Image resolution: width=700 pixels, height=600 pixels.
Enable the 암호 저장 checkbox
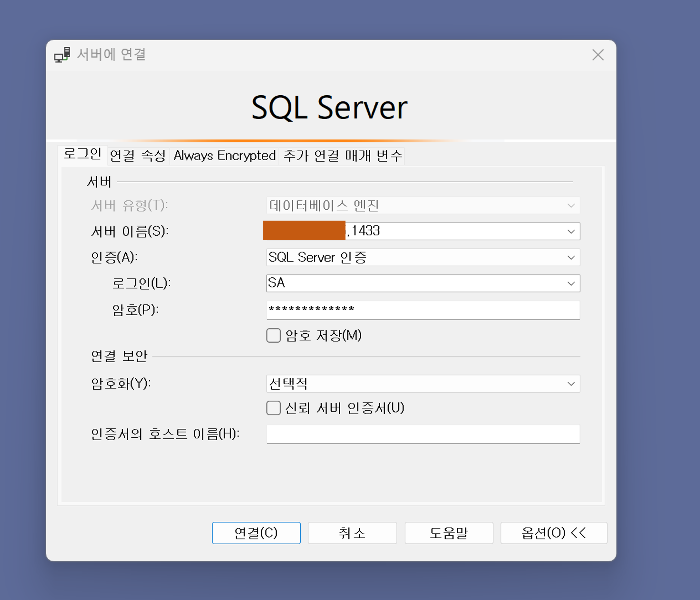pos(273,335)
